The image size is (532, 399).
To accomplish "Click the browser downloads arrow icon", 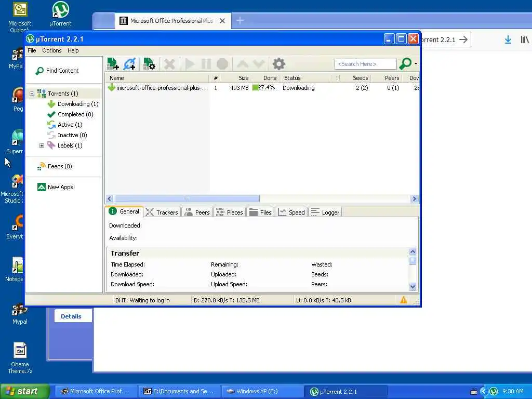I will [508, 39].
